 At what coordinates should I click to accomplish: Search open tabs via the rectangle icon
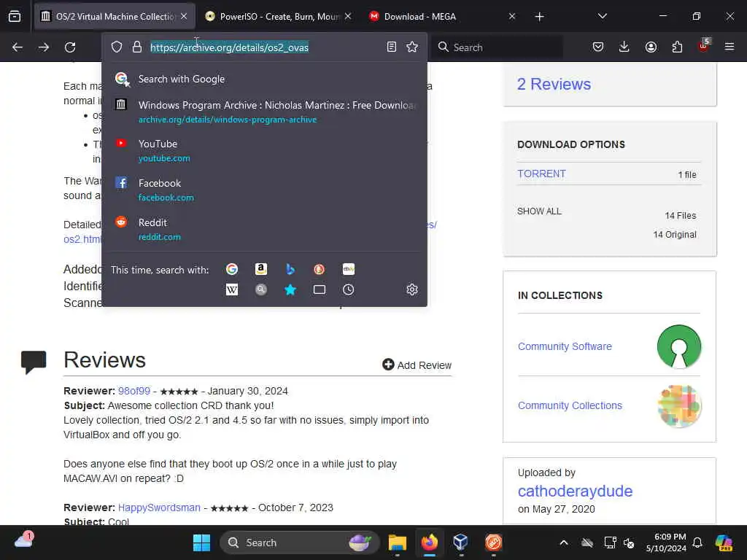click(x=320, y=289)
